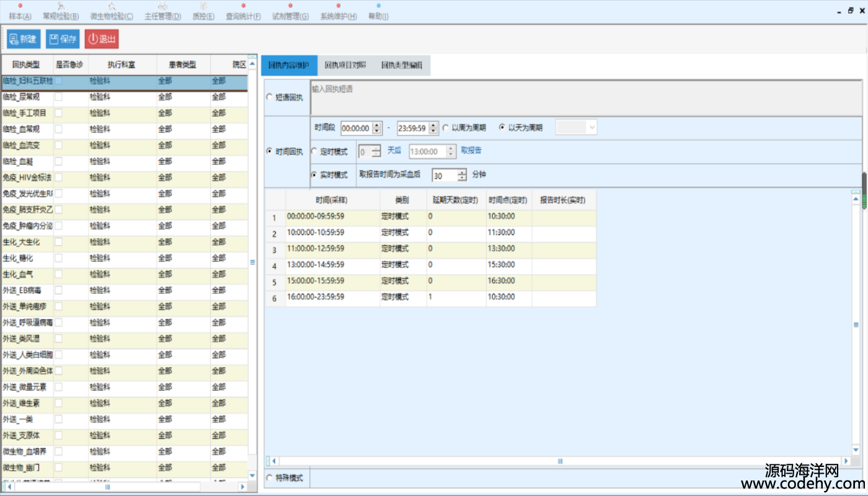Select the 外送_维生素 row
The width and height of the screenshot is (868, 496).
click(124, 404)
